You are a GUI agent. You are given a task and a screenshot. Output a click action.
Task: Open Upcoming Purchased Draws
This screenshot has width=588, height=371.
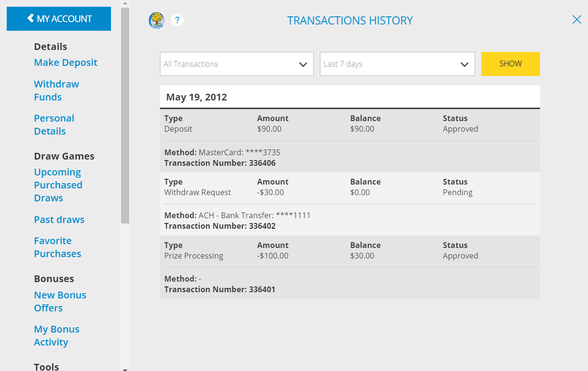58,185
